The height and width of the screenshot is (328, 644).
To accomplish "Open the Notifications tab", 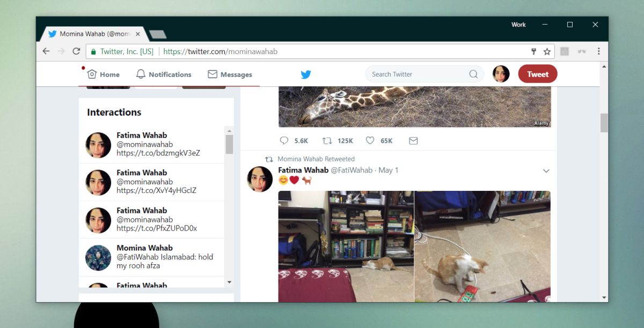I will 164,74.
